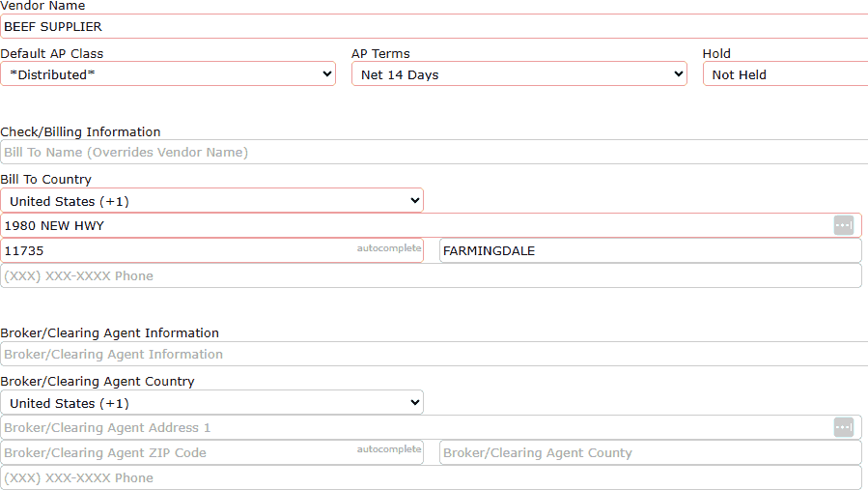Click the Broker/Clearing Agent ZIP Code field
This screenshot has width=868, height=490.
click(174, 453)
